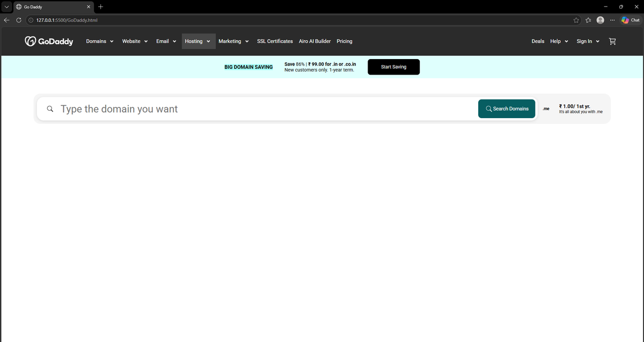Image resolution: width=644 pixels, height=342 pixels.
Task: Open the Help dropdown
Action: pos(559,41)
